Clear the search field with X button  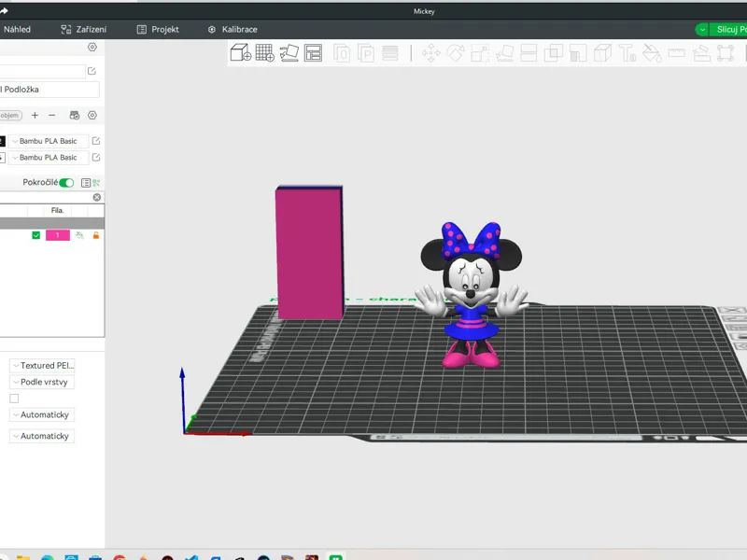tap(97, 197)
